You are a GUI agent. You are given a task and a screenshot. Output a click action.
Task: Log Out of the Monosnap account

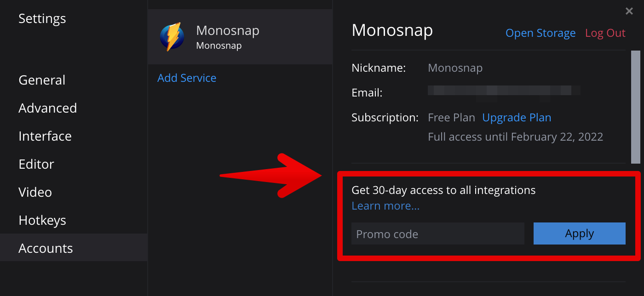point(605,33)
